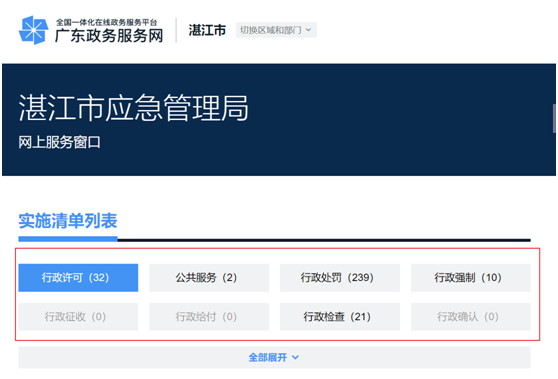Click the 湛江市 region label
The width and height of the screenshot is (558, 379).
(x=207, y=30)
